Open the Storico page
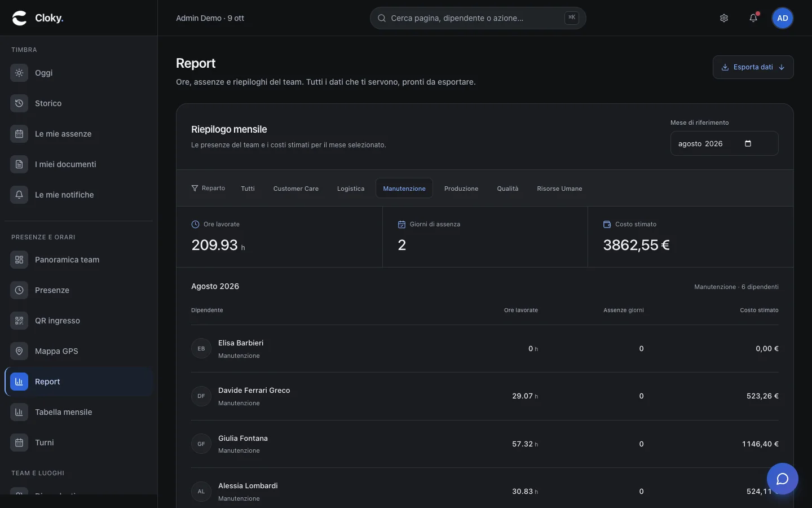The height and width of the screenshot is (508, 812). tap(79, 103)
